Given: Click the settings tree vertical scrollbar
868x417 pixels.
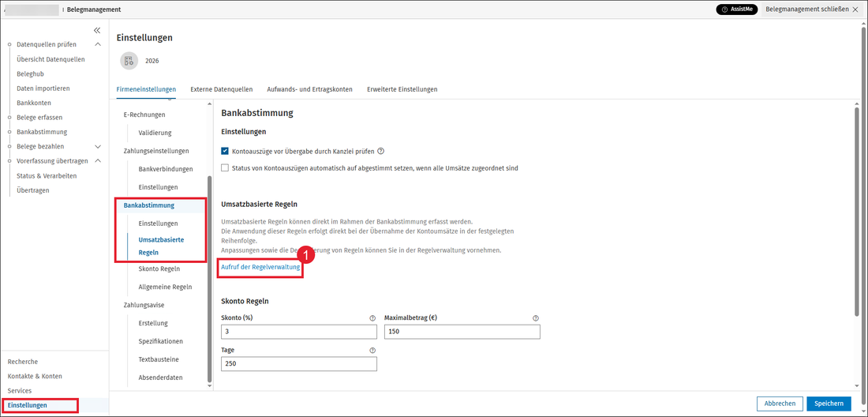Looking at the screenshot, I should pos(208,278).
